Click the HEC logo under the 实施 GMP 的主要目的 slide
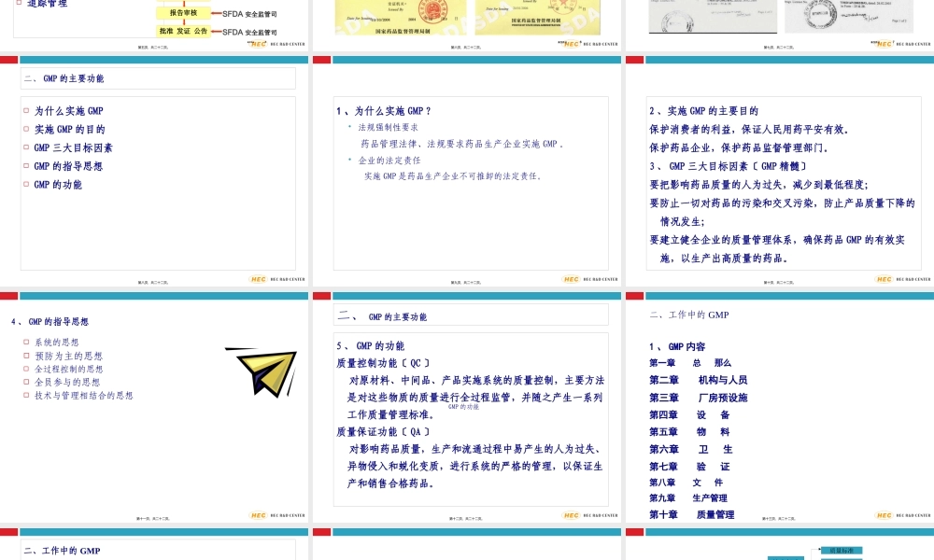Screen dimensions: 934x560 883,277
